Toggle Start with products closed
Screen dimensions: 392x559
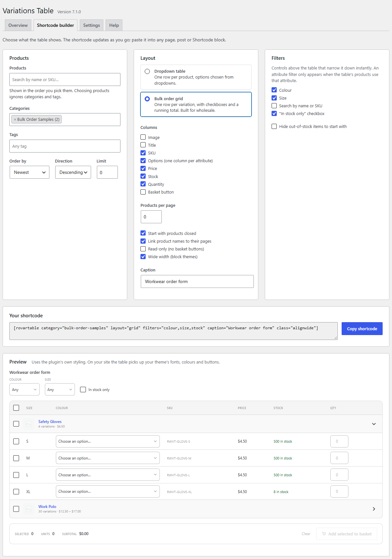[143, 233]
